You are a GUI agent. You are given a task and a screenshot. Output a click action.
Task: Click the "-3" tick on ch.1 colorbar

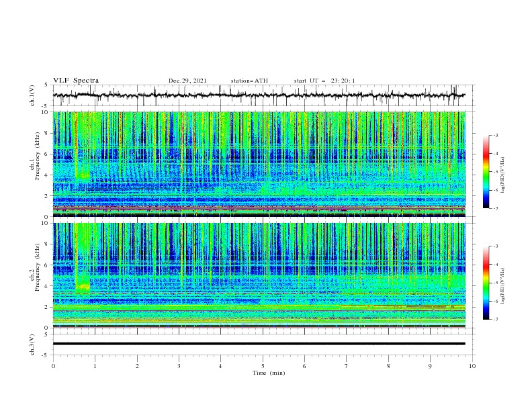point(495,135)
